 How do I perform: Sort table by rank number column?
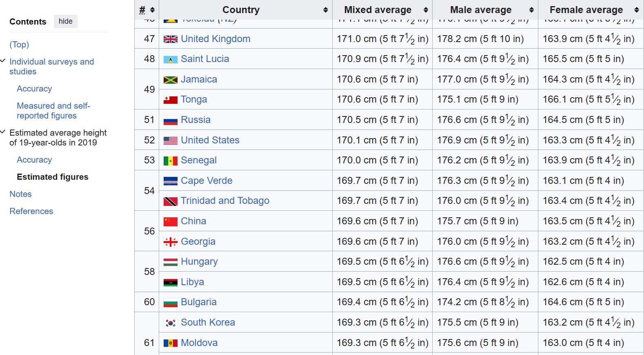[x=147, y=10]
